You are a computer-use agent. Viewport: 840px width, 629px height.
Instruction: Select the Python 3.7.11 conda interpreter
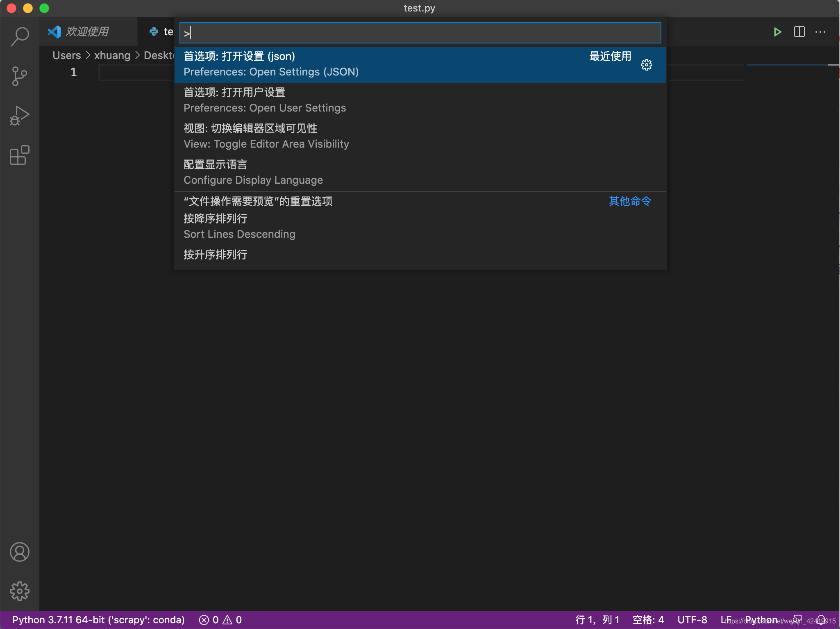(x=98, y=620)
